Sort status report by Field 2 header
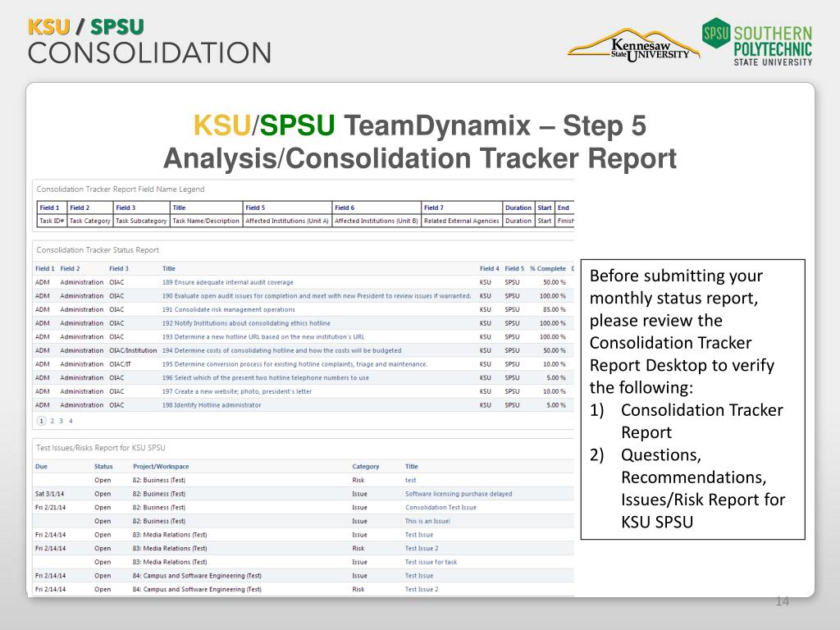The image size is (840, 630). coord(70,269)
